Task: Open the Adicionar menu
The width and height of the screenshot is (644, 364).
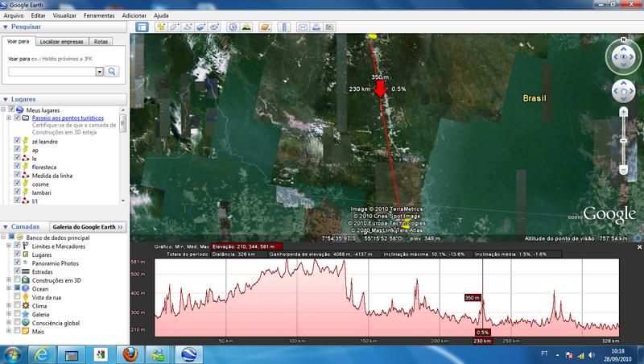Action: (x=134, y=15)
